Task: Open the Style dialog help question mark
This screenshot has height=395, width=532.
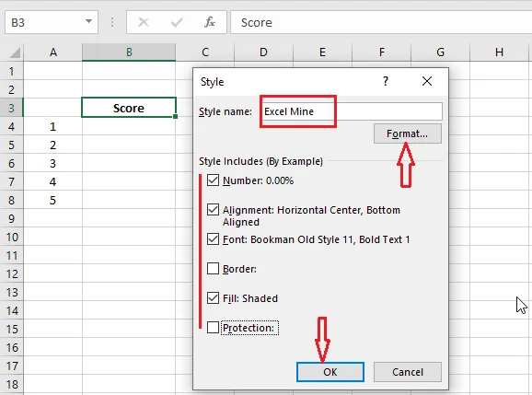Action: (385, 81)
